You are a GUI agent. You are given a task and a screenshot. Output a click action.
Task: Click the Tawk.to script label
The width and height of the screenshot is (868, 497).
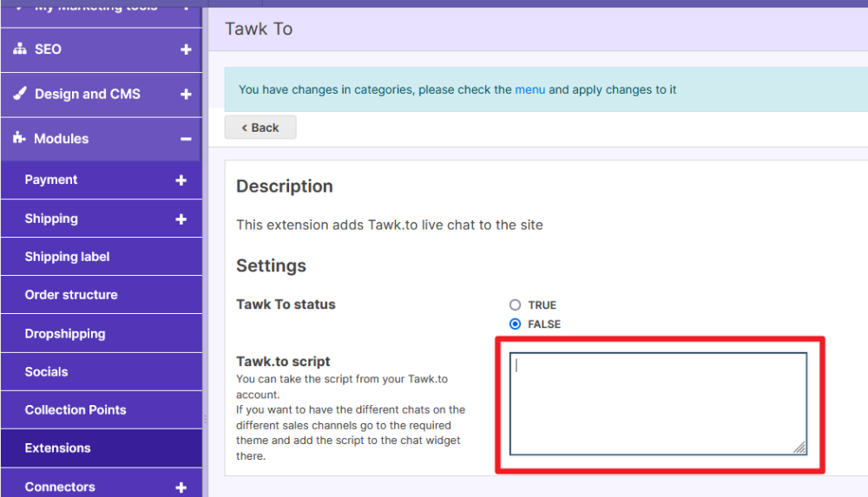point(283,362)
